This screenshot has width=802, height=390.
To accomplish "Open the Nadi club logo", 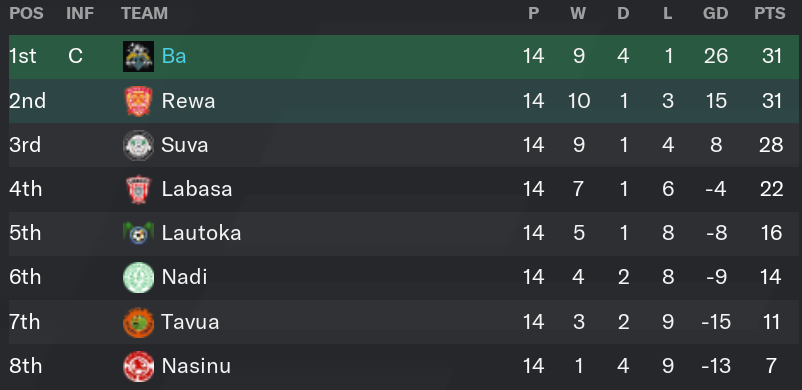I will pos(138,277).
